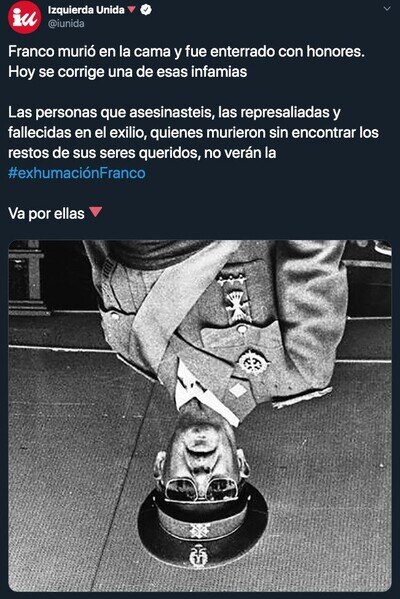This screenshot has height=599, width=400.
Task: Click red triangle emoji next to account name
Action: click(x=131, y=10)
